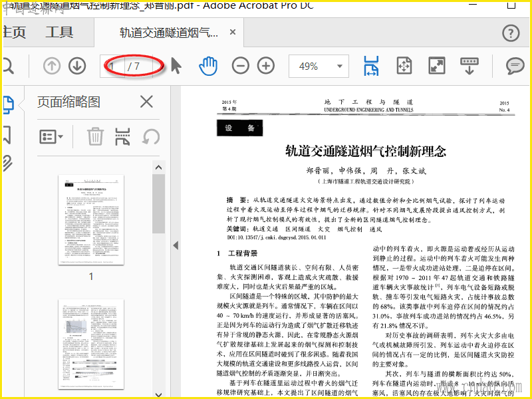
Task: Fit one full page to window
Action: (x=404, y=66)
